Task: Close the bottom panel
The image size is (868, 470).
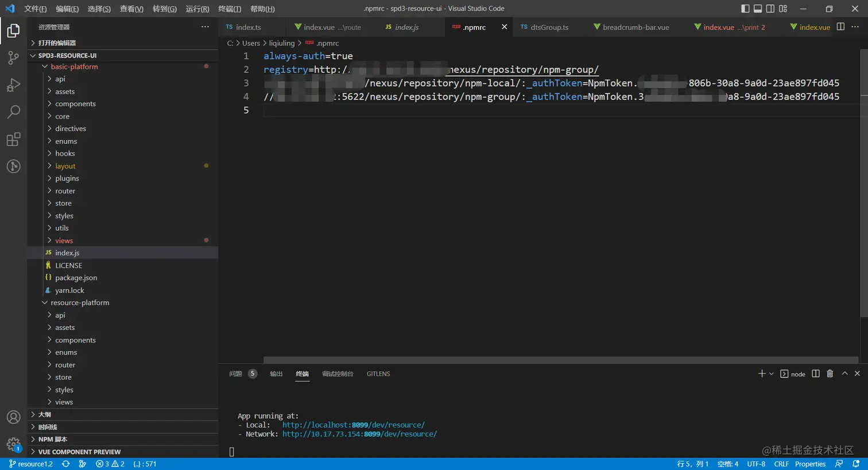Action: pos(857,374)
